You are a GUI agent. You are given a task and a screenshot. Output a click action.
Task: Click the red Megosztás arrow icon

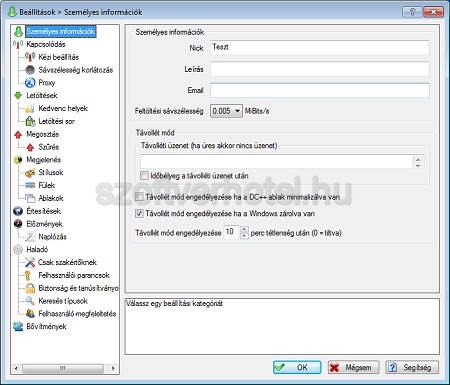(18, 134)
